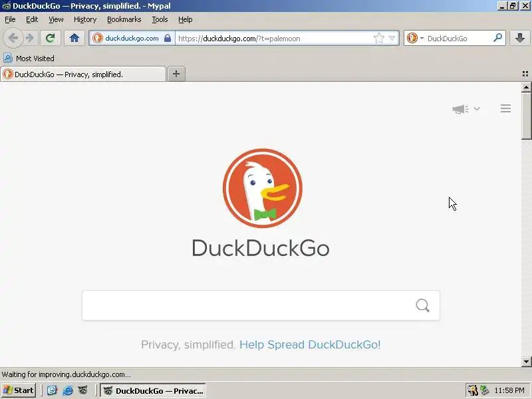Viewport: 532px width, 399px height.
Task: Open the Downloads arrow button
Action: (520, 38)
